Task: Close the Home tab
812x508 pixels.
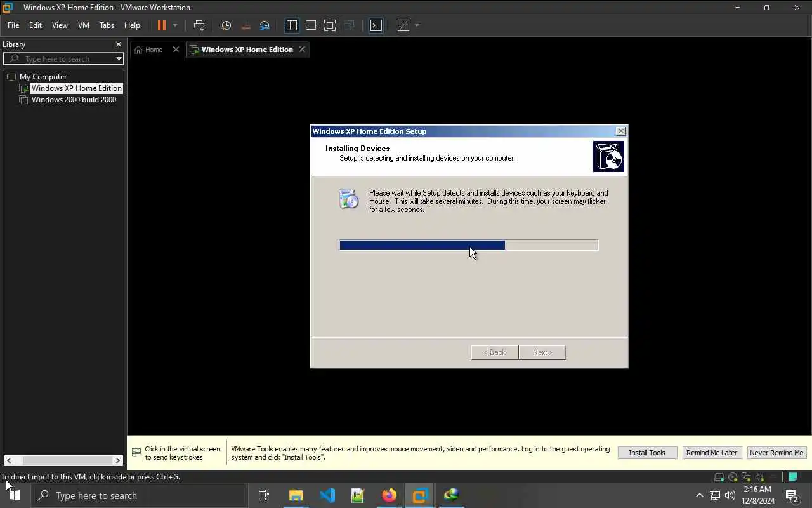Action: tap(176, 50)
